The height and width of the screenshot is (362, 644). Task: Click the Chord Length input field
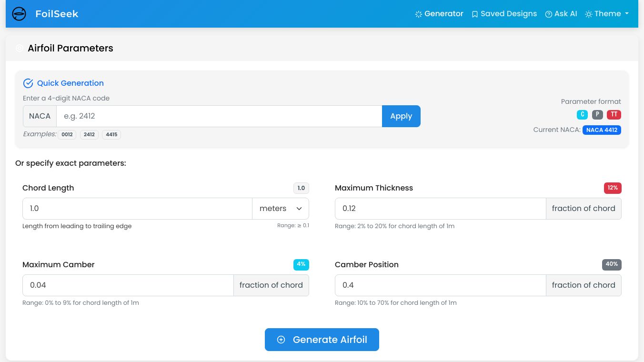coord(137,209)
